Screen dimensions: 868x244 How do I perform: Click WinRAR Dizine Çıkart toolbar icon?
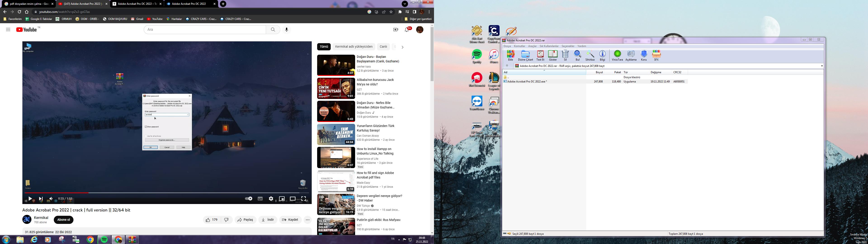tap(525, 55)
